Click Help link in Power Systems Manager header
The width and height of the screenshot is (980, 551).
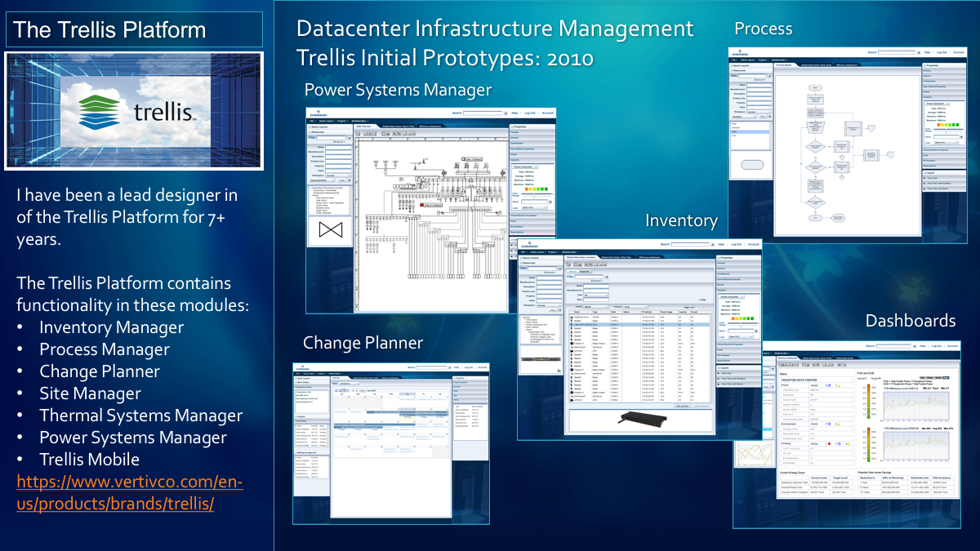pos(514,113)
